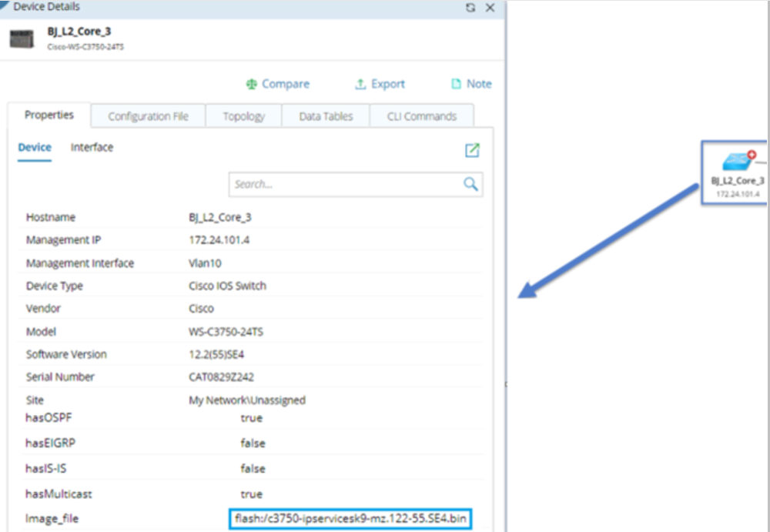Click the refresh icon in Device Details header
Image resolution: width=770 pixels, height=532 pixels.
pyautogui.click(x=470, y=7)
